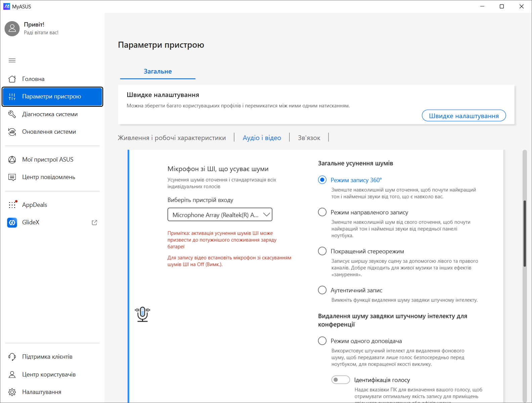Select Режим направленого запису radio option
The height and width of the screenshot is (403, 532).
click(322, 212)
